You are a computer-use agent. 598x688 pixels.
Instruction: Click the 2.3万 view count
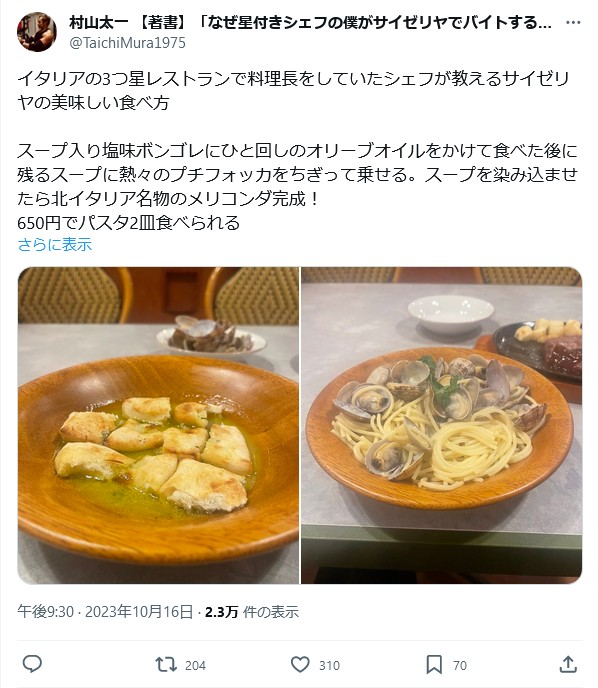(x=222, y=612)
